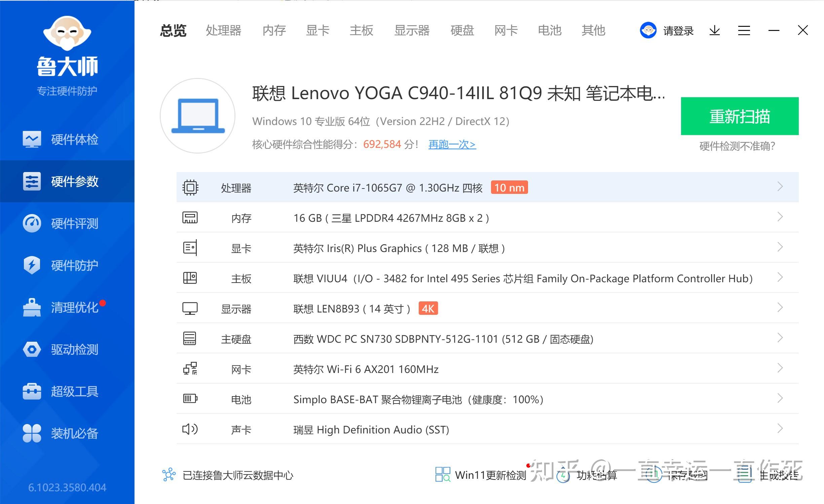Image resolution: width=824 pixels, height=504 pixels.
Task: Click the 再跑一次 link to rerun benchmark
Action: (x=451, y=144)
